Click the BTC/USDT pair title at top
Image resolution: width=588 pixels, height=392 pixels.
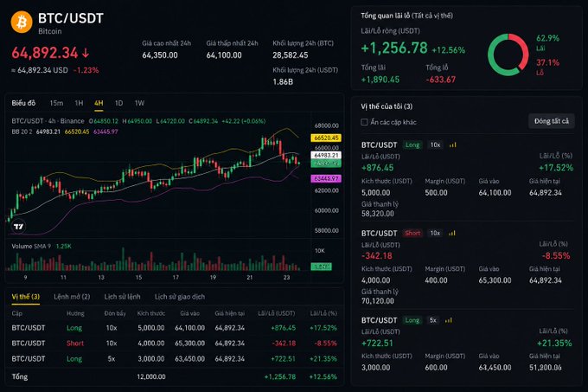tap(71, 18)
